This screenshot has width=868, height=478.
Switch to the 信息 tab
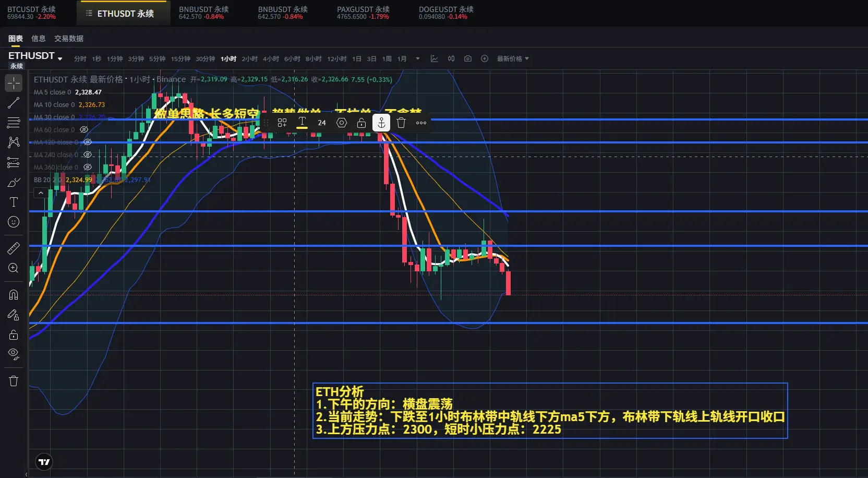click(x=38, y=39)
